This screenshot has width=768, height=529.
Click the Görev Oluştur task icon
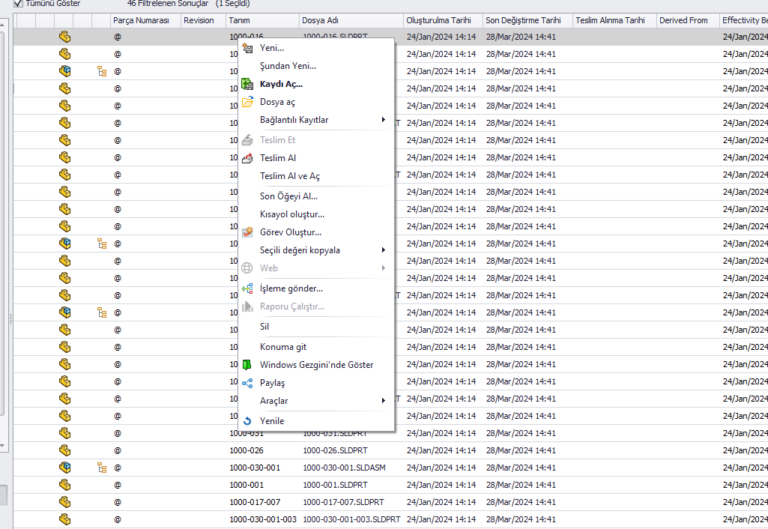248,232
